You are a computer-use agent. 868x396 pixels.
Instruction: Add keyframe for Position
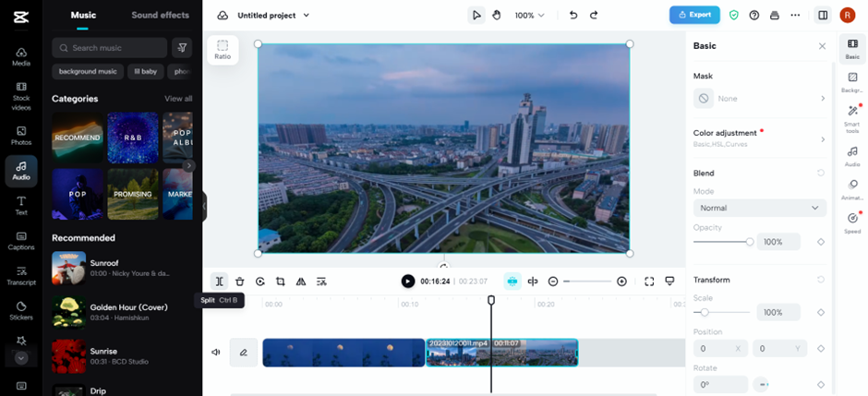[x=821, y=348]
